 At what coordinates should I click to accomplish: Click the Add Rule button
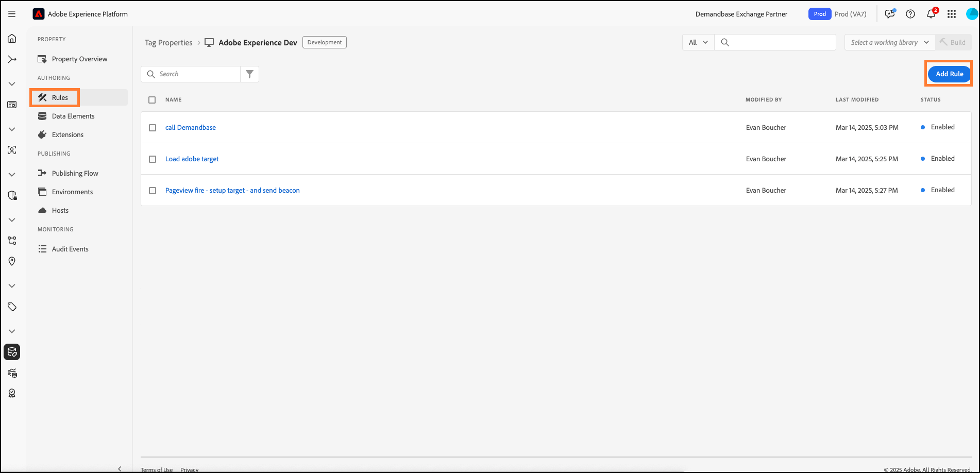tap(949, 74)
